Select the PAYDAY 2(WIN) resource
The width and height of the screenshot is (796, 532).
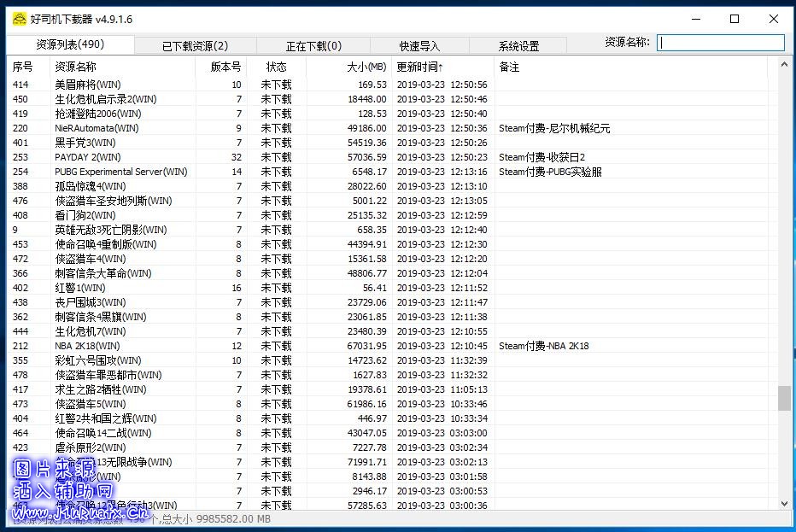coord(387,157)
